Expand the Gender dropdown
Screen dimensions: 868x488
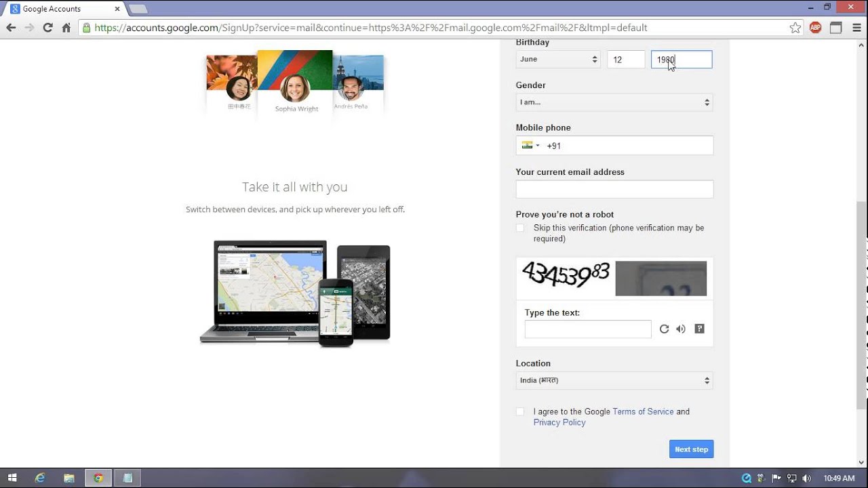pyautogui.click(x=614, y=102)
